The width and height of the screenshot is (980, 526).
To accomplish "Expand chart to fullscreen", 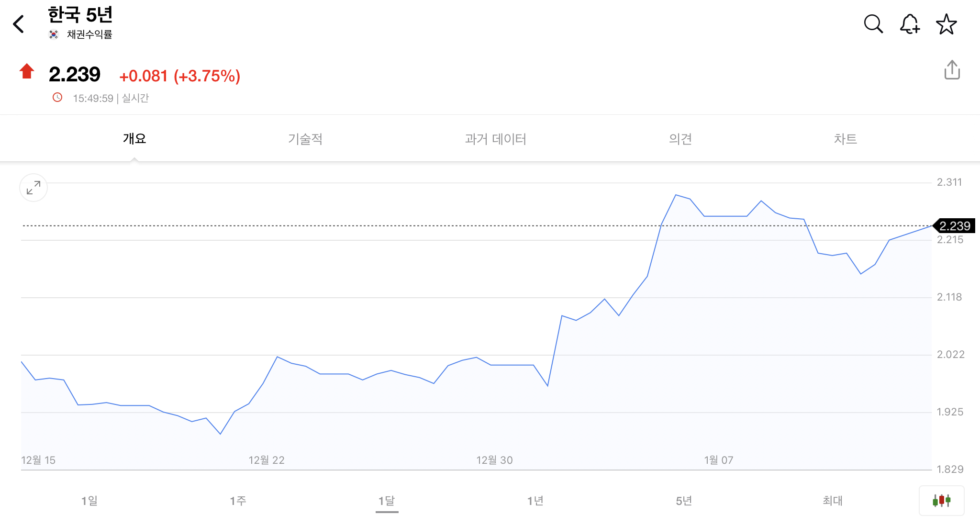I will [x=33, y=188].
